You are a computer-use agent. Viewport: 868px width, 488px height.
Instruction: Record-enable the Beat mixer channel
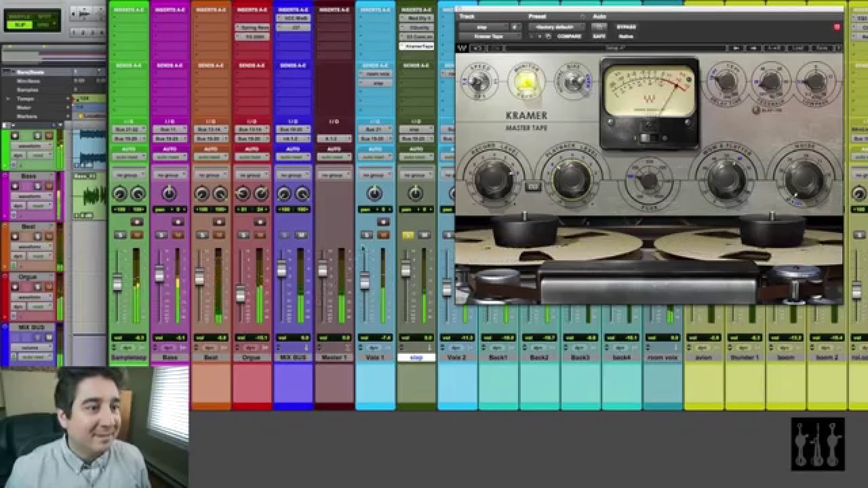219,222
